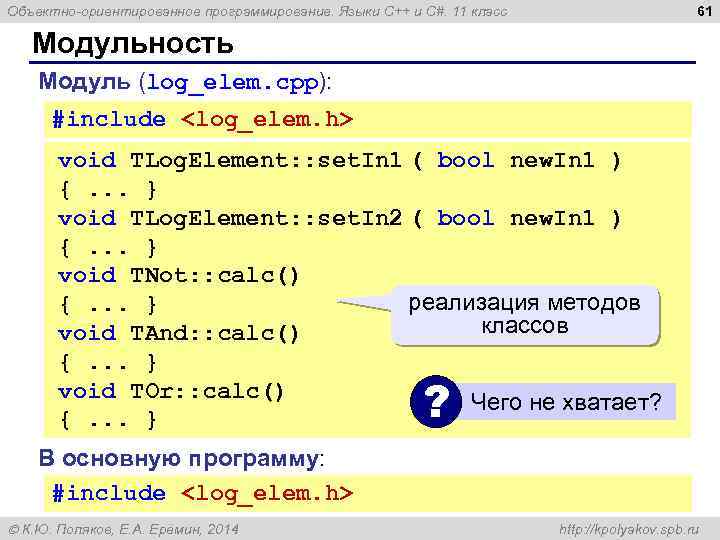Click the 'реализация методов классов' callout
Screen dimensions: 720x540
pyautogui.click(x=525, y=315)
